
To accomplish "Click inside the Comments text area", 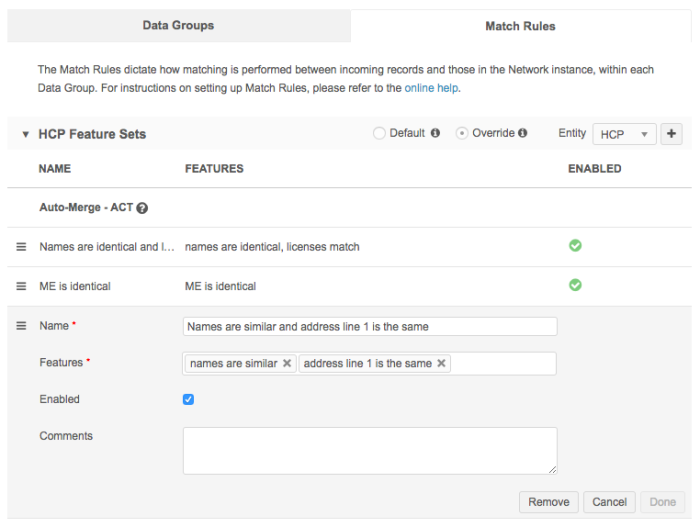I will point(369,450).
